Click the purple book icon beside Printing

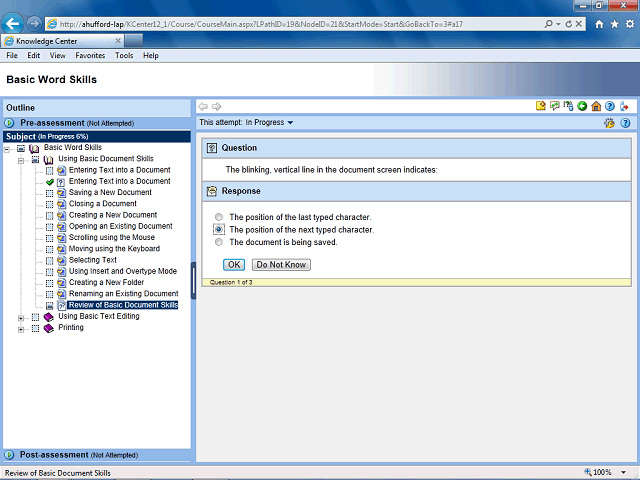[49, 328]
